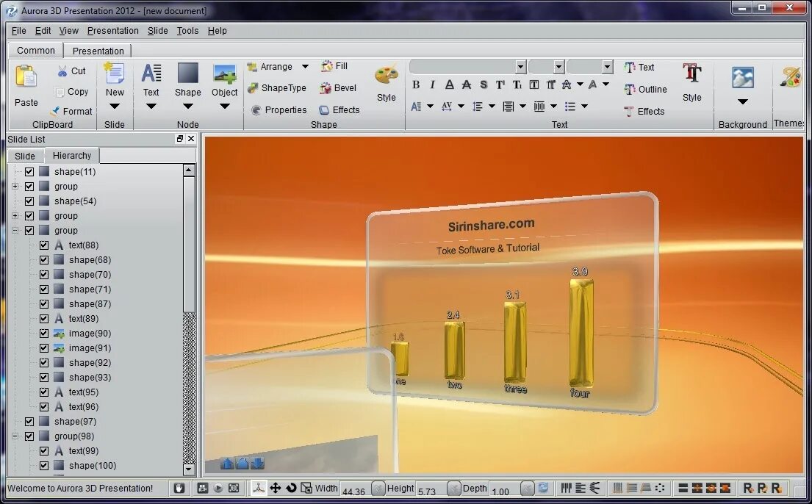Apply underline to the text
The height and width of the screenshot is (504, 812).
tap(450, 84)
